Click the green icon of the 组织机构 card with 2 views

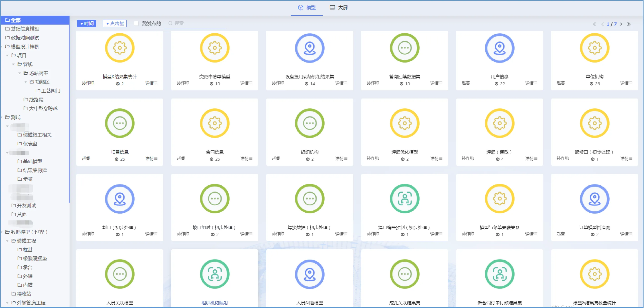pos(310,123)
